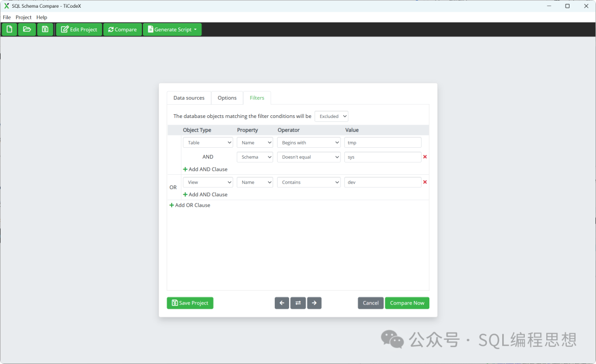
Task: Click the Open Project folder icon
Action: click(27, 29)
